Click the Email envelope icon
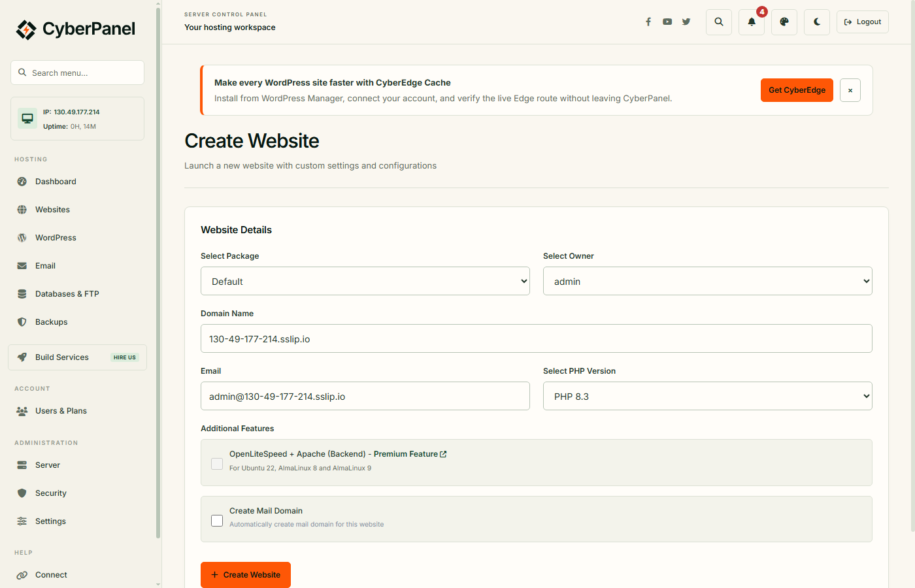This screenshot has height=588, width=915. (x=22, y=266)
